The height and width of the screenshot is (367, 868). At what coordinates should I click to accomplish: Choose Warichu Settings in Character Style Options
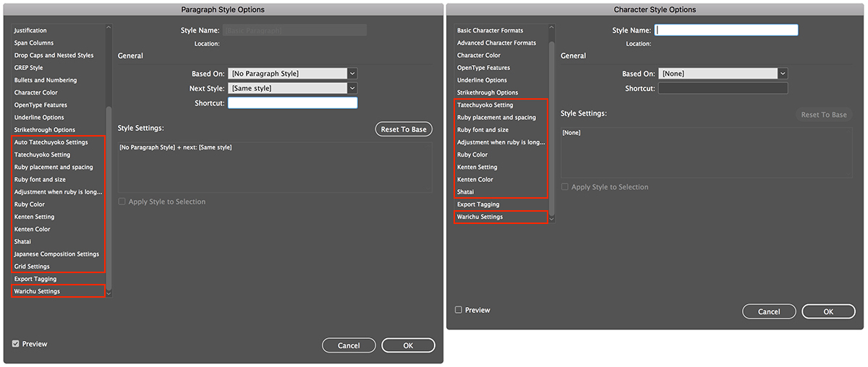[x=480, y=217]
